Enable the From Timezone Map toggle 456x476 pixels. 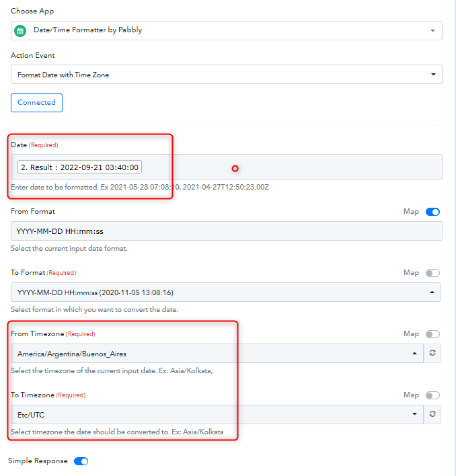tap(432, 334)
